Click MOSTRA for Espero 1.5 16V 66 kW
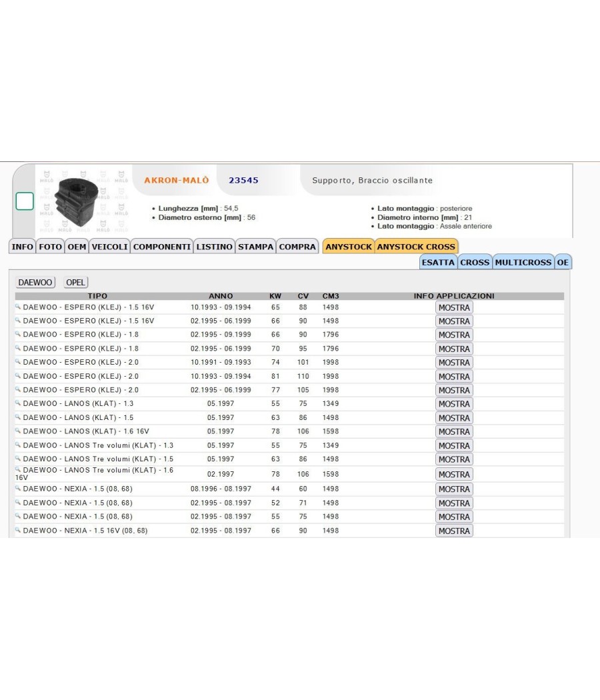The image size is (600, 700). (x=454, y=321)
